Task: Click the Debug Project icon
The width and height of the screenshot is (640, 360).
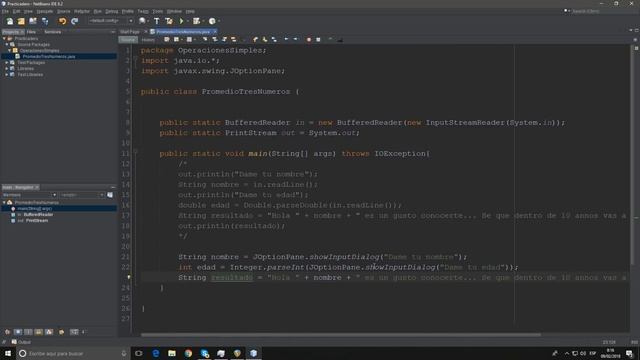Action: (197, 21)
